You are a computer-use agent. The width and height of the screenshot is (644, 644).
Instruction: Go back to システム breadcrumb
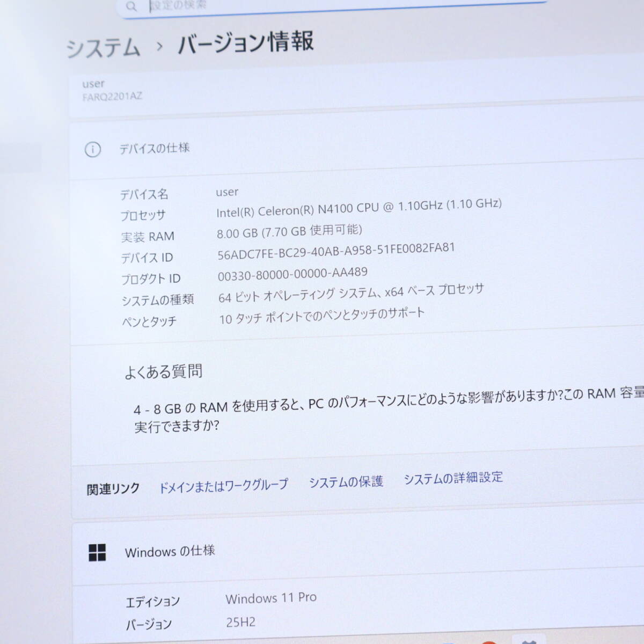[103, 49]
